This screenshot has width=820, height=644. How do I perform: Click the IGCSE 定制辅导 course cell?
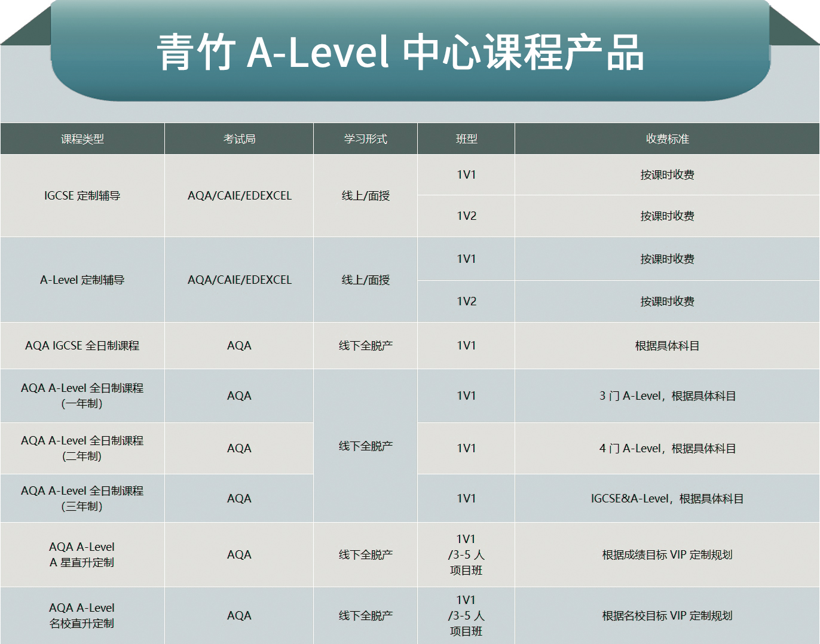pyautogui.click(x=82, y=195)
